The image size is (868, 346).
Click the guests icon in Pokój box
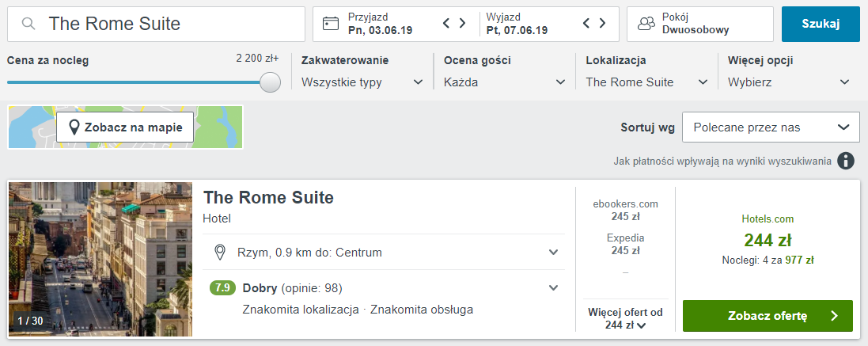646,24
